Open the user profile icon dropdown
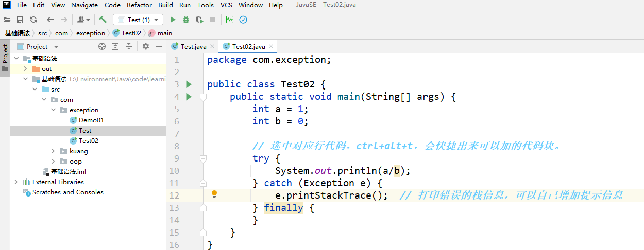This screenshot has height=250, width=644. (x=83, y=20)
